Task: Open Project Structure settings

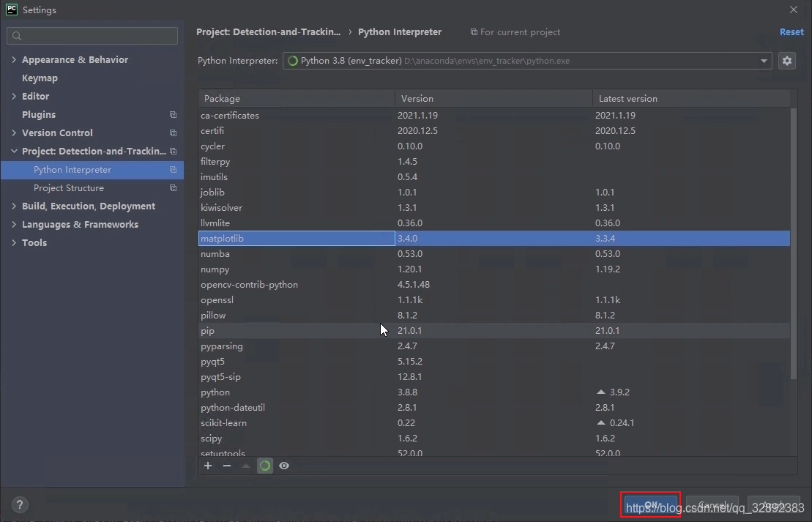Action: 69,188
